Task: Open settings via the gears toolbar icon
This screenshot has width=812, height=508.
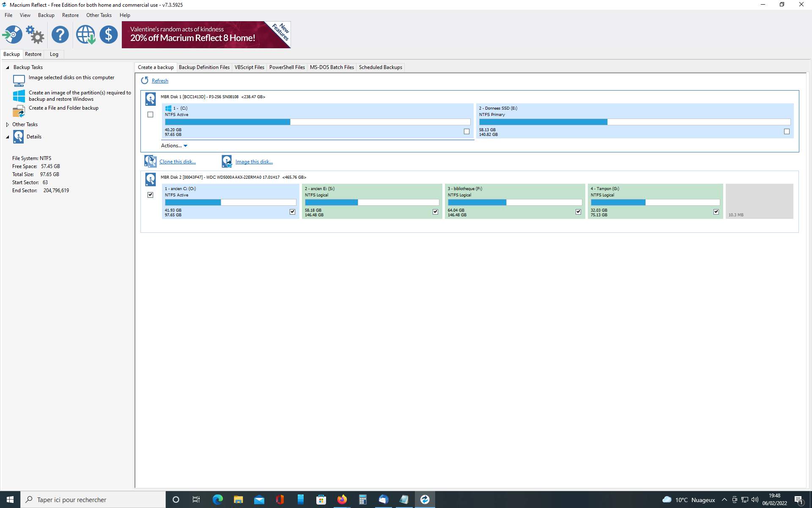Action: click(x=35, y=35)
